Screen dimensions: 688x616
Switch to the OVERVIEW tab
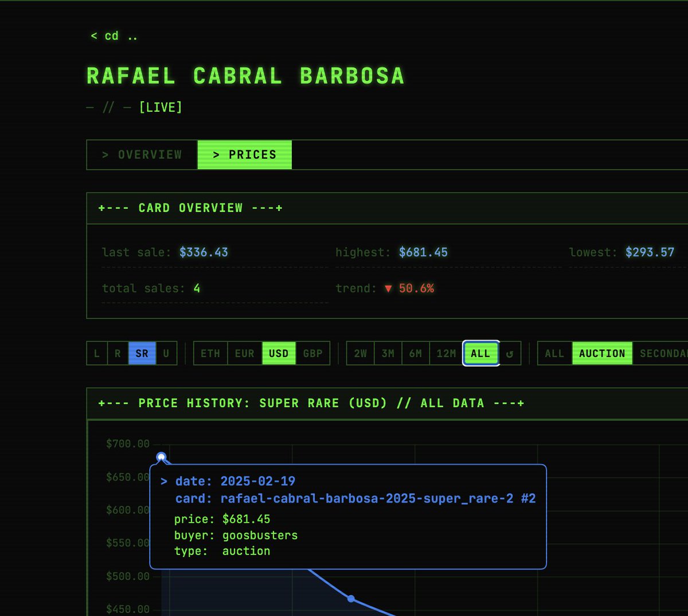[142, 155]
